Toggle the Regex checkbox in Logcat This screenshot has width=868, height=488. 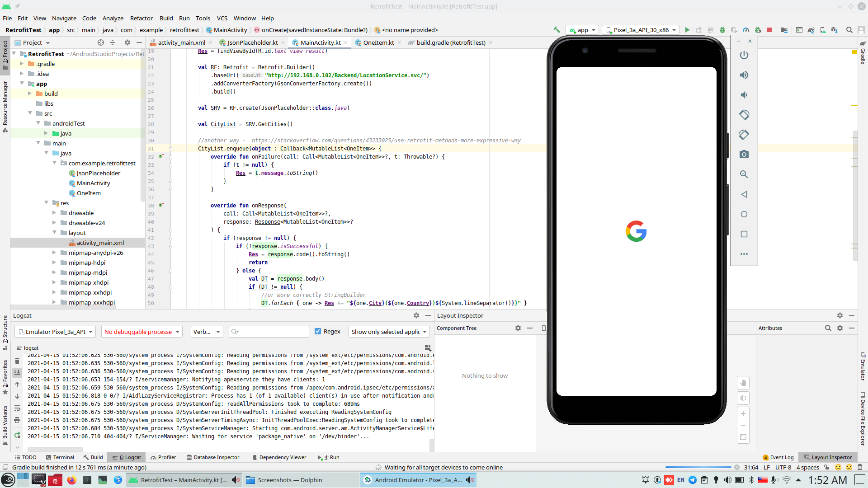(318, 331)
